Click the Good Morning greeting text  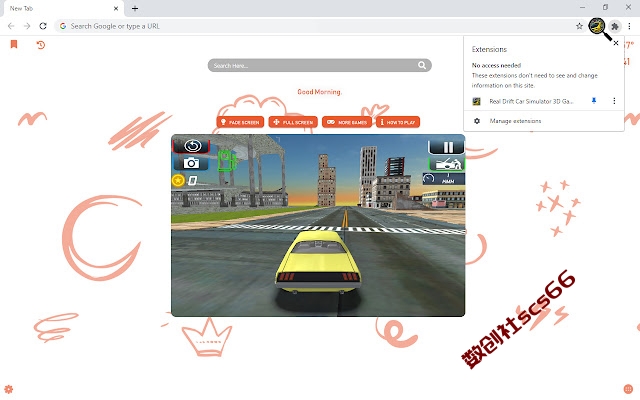(319, 92)
